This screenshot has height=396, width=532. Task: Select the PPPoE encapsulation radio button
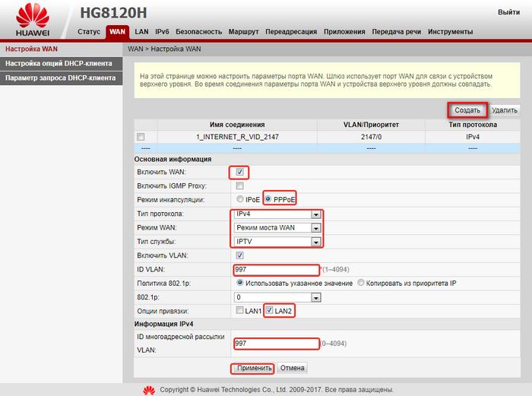pos(268,199)
